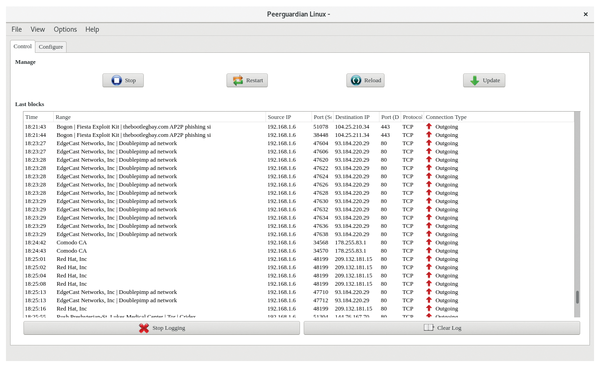
Task: Sort by the Destination IP column header
Action: (356, 117)
